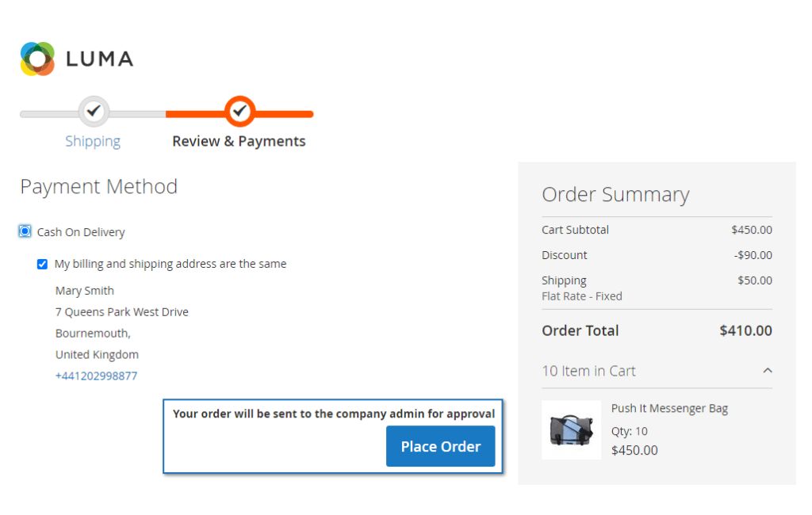This screenshot has width=812, height=515.
Task: Select the Cash On Delivery radio button
Action: click(25, 231)
